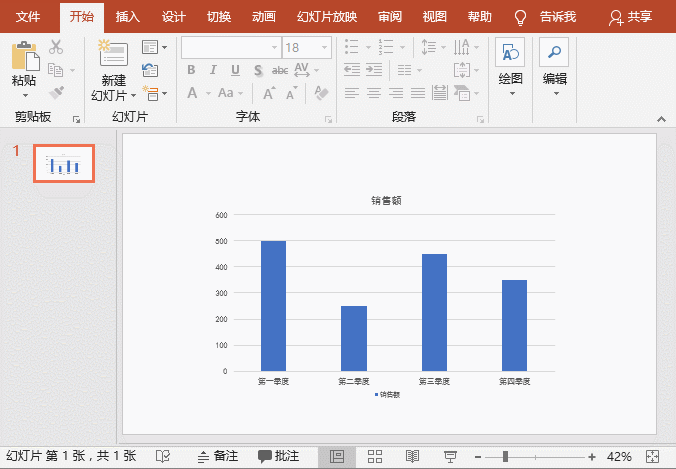
Task: Toggle Italic text formatting
Action: click(x=212, y=70)
